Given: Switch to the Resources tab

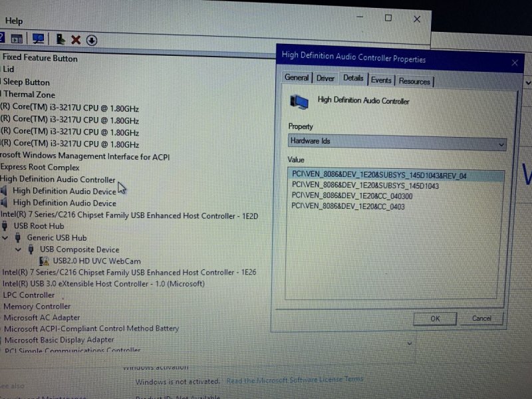Looking at the screenshot, I should [414, 81].
